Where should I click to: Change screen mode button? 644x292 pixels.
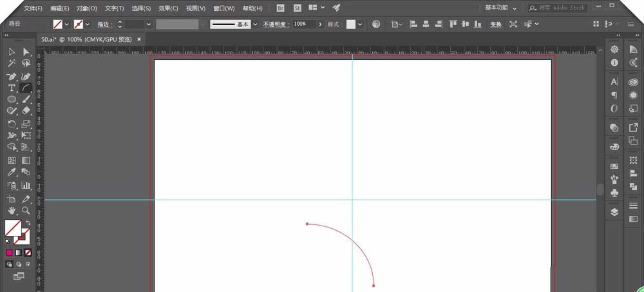coord(19,276)
